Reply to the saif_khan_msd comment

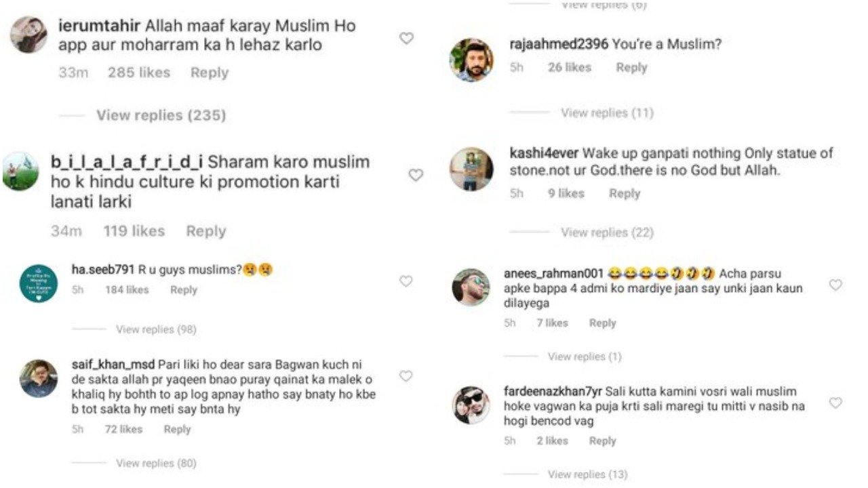[177, 429]
